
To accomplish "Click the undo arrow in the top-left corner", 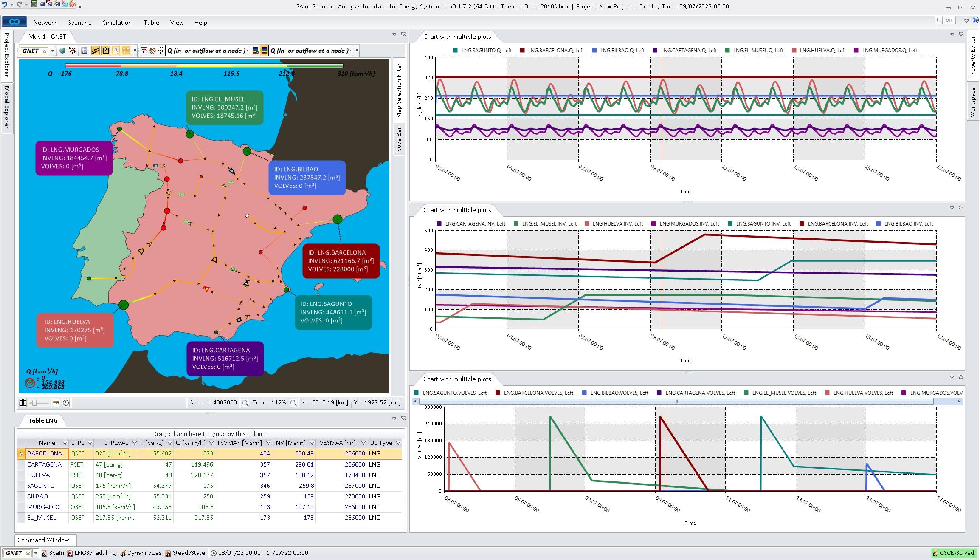I will [x=3, y=6].
